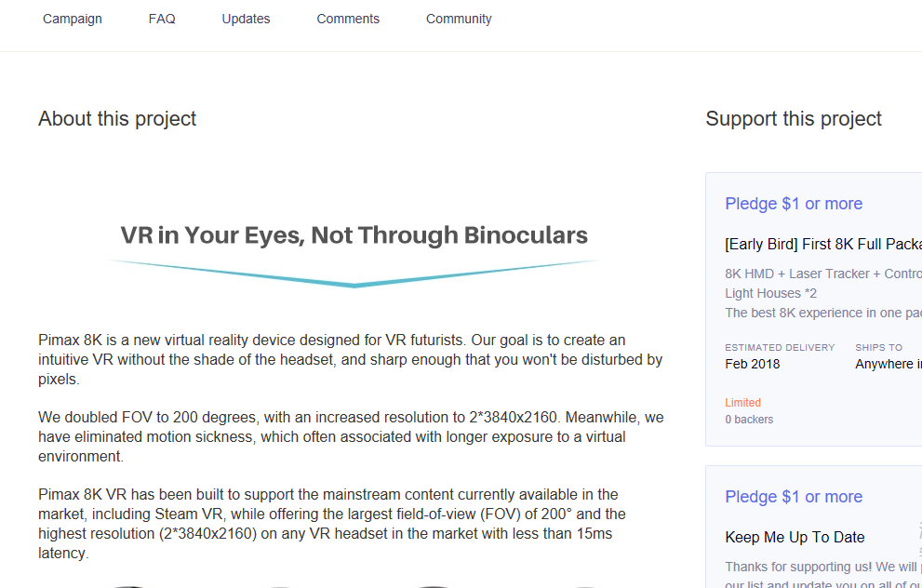
Task: Select the Community tab
Action: (459, 19)
